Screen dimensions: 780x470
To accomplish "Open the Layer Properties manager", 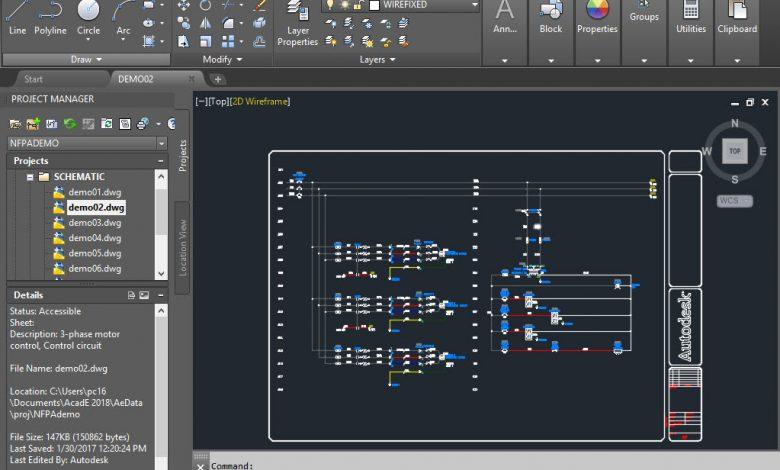I will coord(297,24).
